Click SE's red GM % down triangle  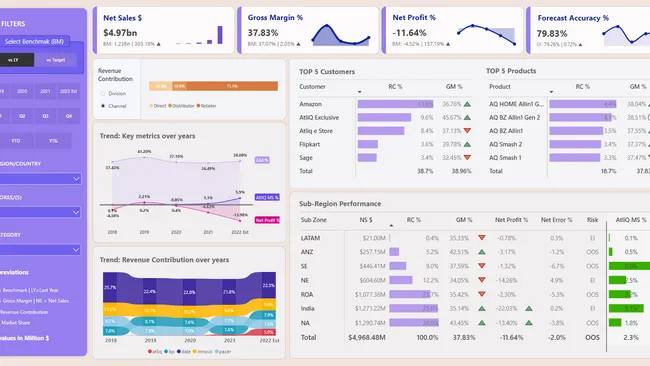[482, 266]
